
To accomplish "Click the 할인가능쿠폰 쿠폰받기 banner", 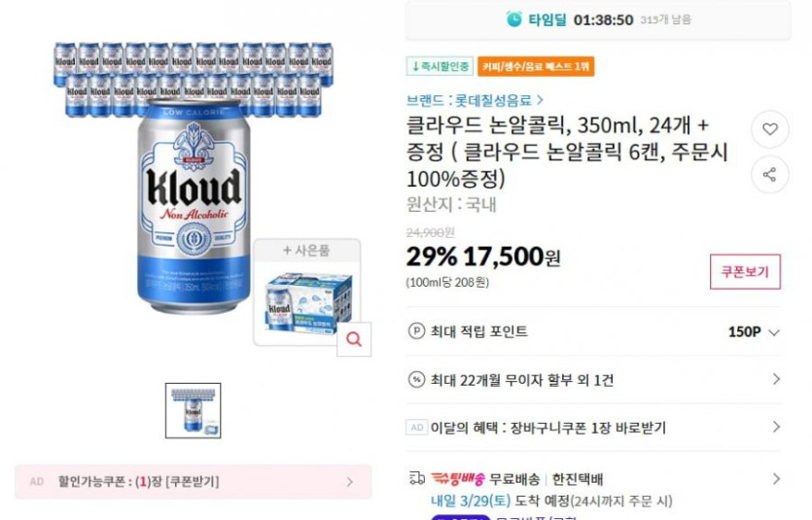I will point(193,482).
